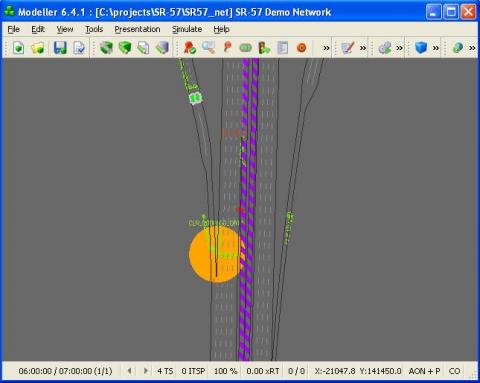Viewport: 480px width, 383px height.
Task: Click the New network document icon
Action: (19, 48)
